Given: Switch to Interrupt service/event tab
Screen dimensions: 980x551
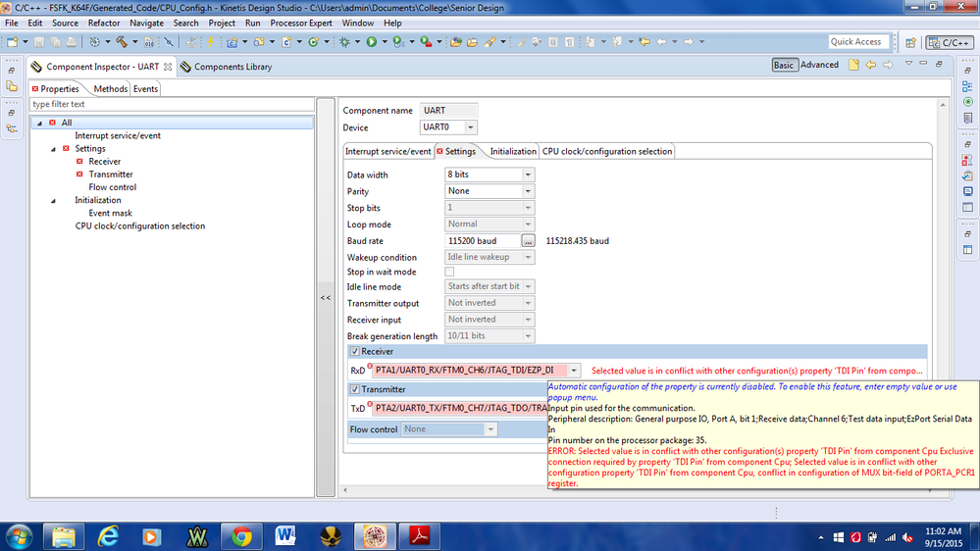Looking at the screenshot, I should [387, 151].
